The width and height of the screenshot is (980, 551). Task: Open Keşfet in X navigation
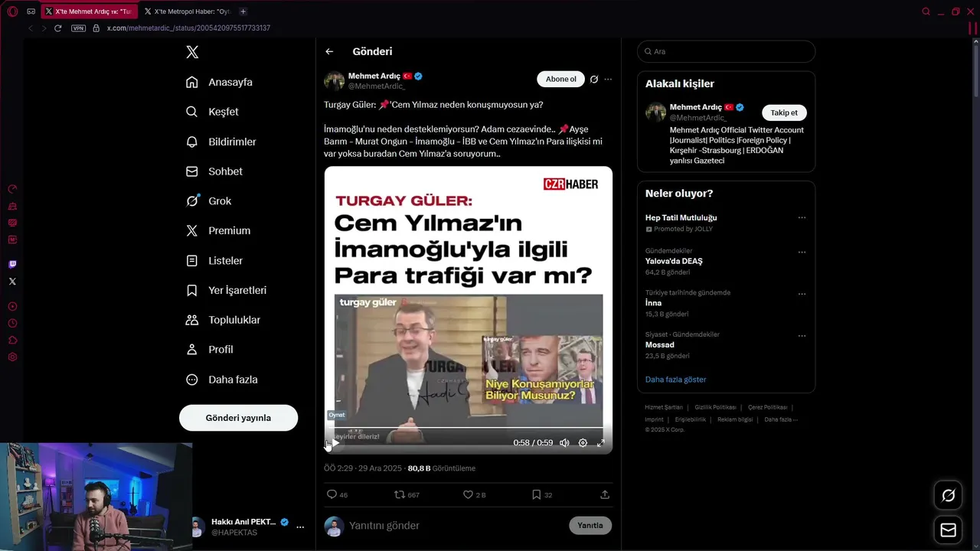(212, 112)
